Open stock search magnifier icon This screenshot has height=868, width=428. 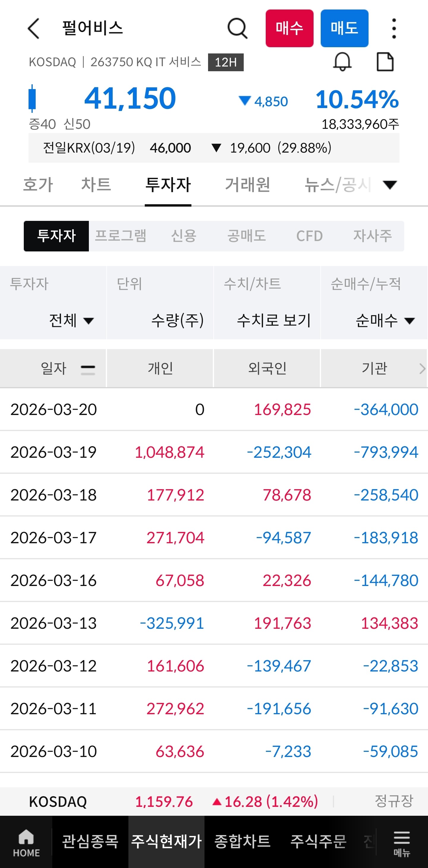[x=237, y=28]
